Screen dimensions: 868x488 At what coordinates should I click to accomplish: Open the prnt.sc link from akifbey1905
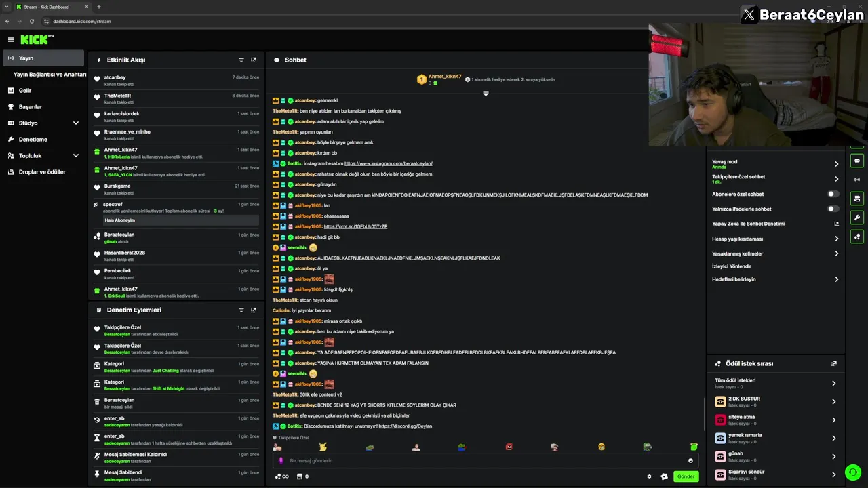pyautogui.click(x=355, y=226)
